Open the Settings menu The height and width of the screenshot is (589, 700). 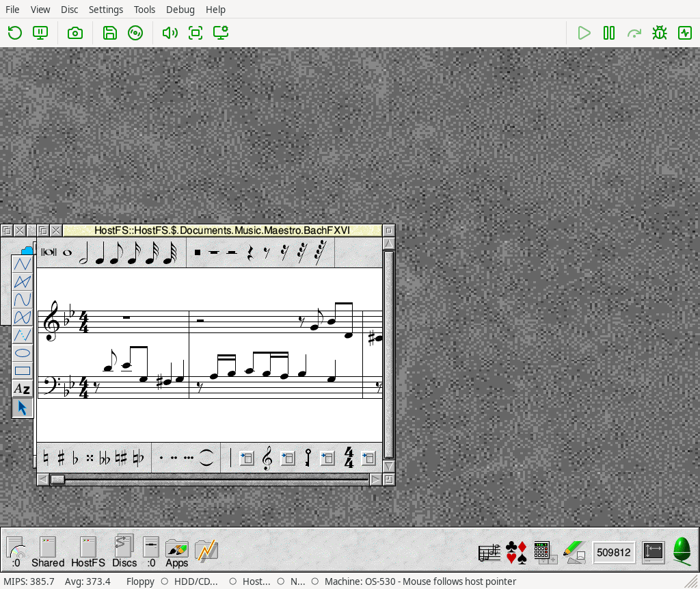point(106,10)
